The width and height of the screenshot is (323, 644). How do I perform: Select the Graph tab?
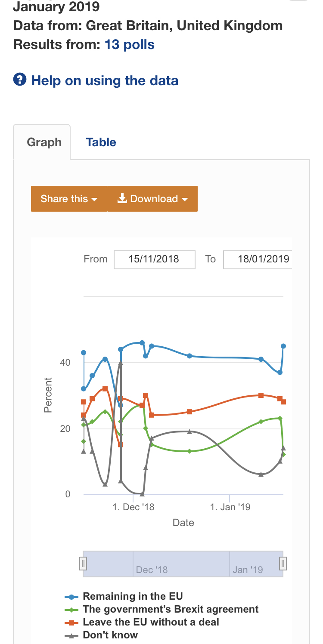click(x=44, y=142)
